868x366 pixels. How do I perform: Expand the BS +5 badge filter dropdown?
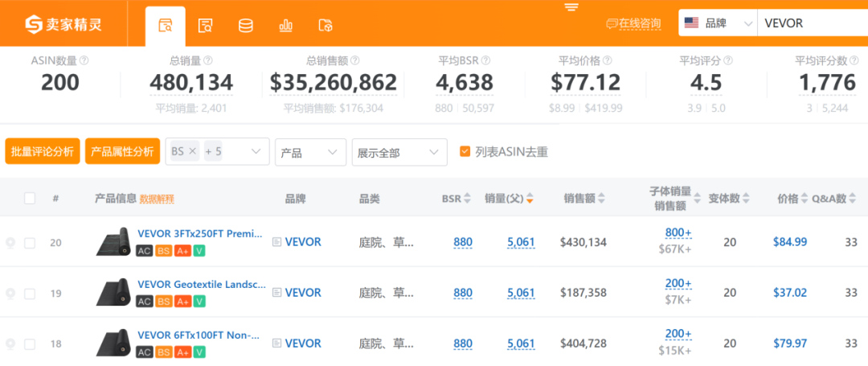[x=256, y=152]
